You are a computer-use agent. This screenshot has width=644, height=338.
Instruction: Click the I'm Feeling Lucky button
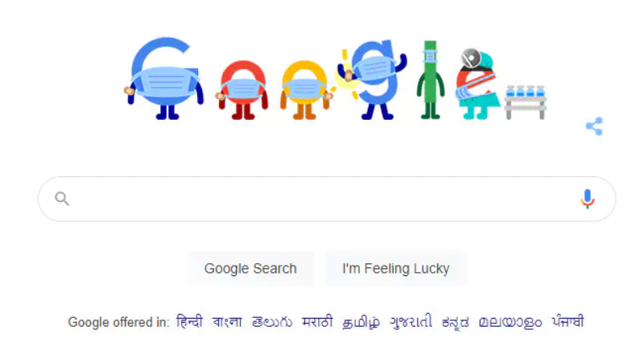(396, 269)
